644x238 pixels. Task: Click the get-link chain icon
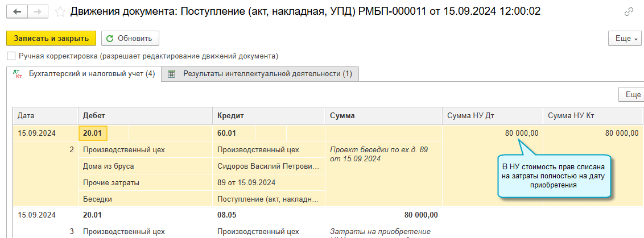(x=629, y=11)
